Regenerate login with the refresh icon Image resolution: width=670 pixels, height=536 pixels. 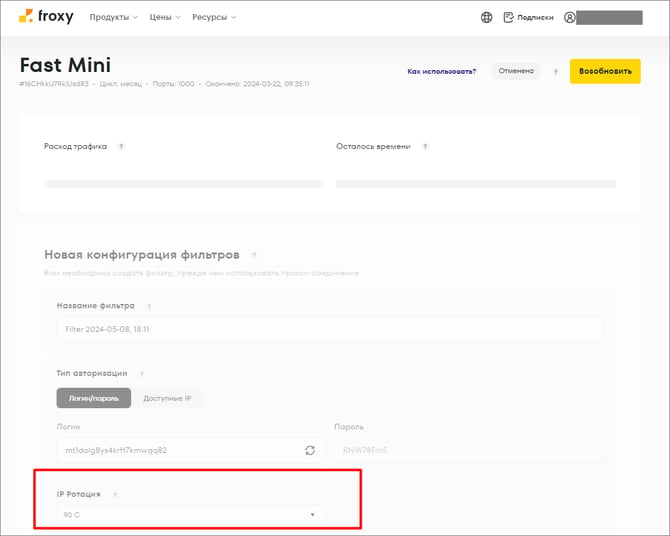[x=310, y=450]
